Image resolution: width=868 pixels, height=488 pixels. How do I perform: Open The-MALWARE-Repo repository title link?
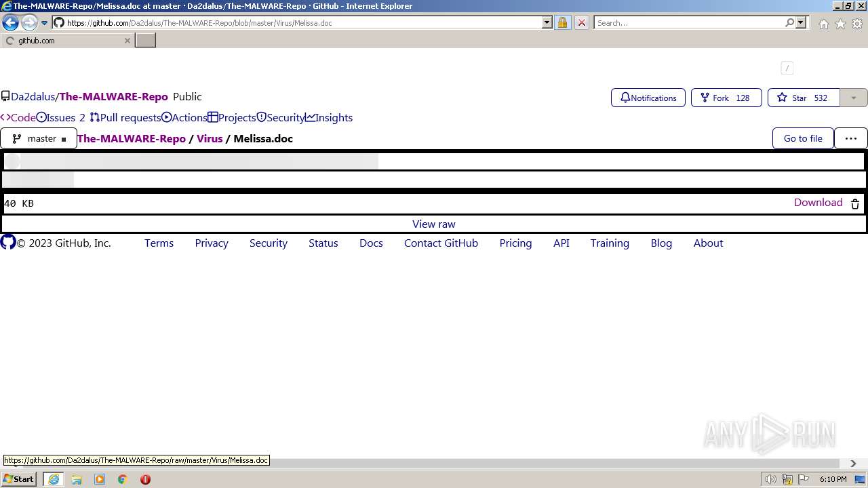pos(113,97)
